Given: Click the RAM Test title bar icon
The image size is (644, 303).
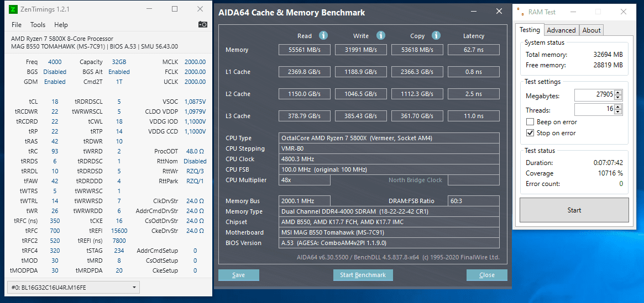Looking at the screenshot, I should click(x=520, y=12).
